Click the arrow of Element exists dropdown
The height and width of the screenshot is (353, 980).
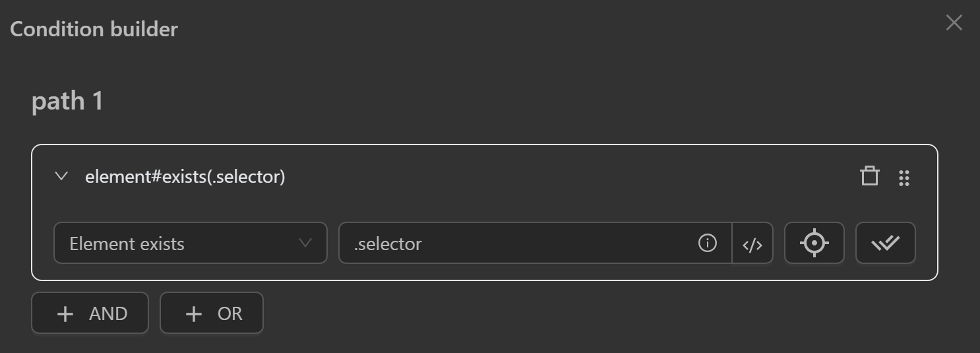coord(305,243)
